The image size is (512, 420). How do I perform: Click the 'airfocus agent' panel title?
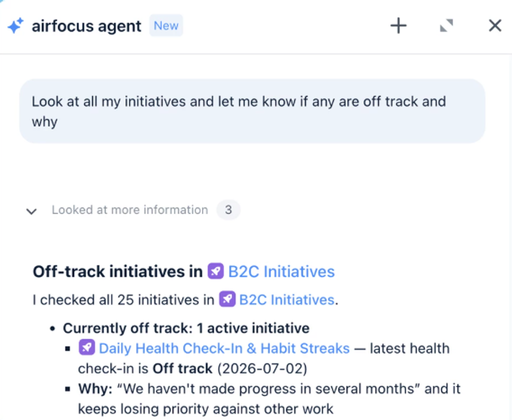(87, 26)
